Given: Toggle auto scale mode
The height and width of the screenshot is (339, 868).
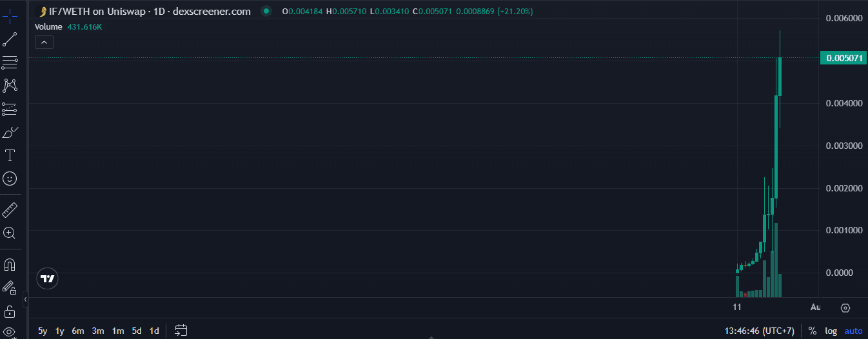Looking at the screenshot, I should coord(853,331).
